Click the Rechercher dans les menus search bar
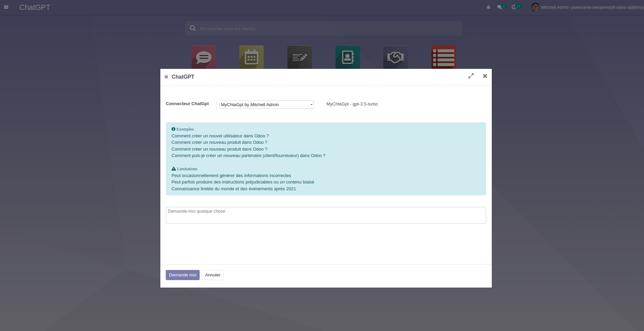Image resolution: width=644 pixels, height=331 pixels. [323, 28]
